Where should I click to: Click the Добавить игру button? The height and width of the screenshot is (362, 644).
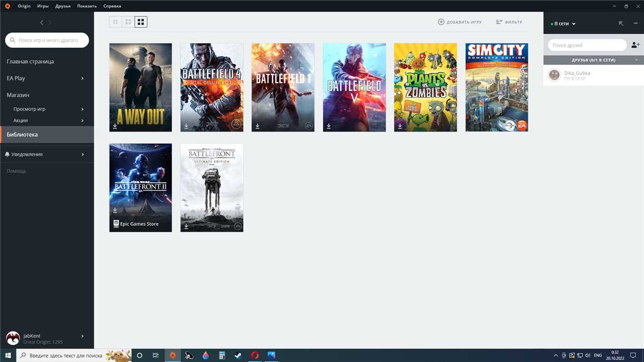pyautogui.click(x=460, y=22)
